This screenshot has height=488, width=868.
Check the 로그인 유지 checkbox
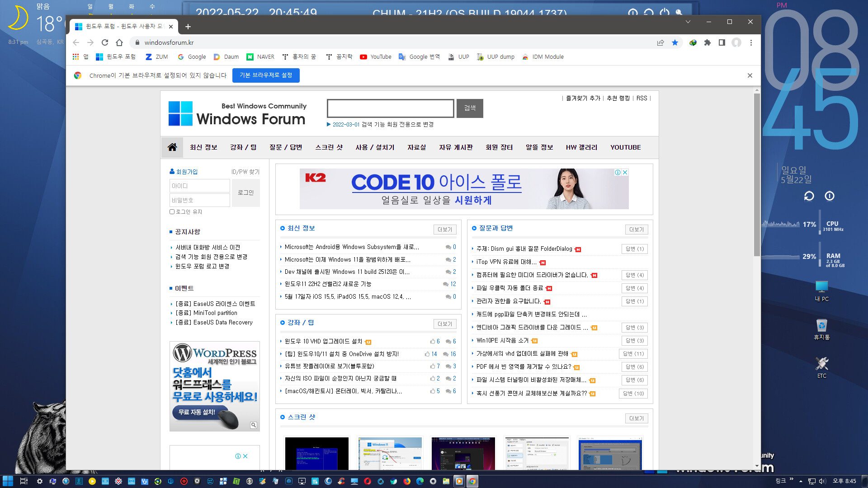[x=172, y=211]
